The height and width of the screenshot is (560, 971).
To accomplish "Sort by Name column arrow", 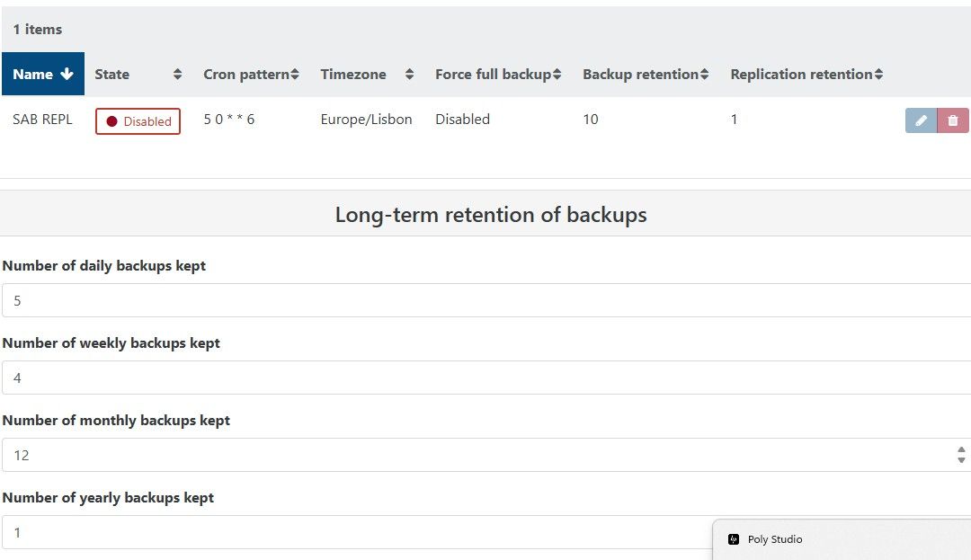I will click(67, 75).
